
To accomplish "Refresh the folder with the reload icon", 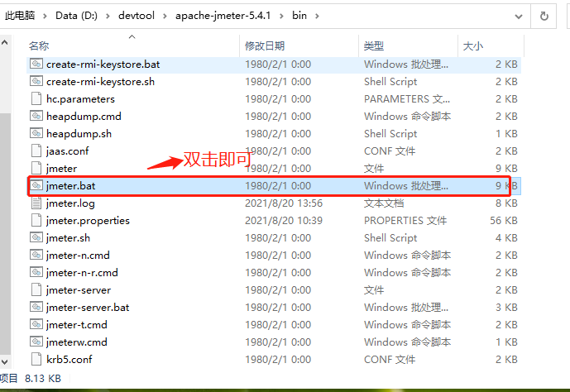I will point(544,16).
